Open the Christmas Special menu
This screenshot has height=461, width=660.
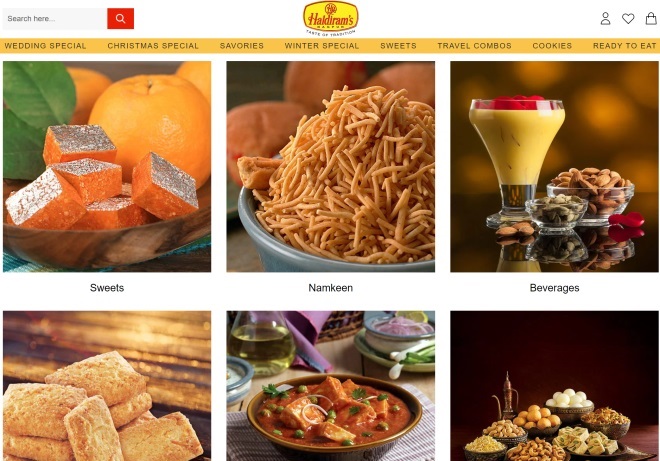(153, 46)
